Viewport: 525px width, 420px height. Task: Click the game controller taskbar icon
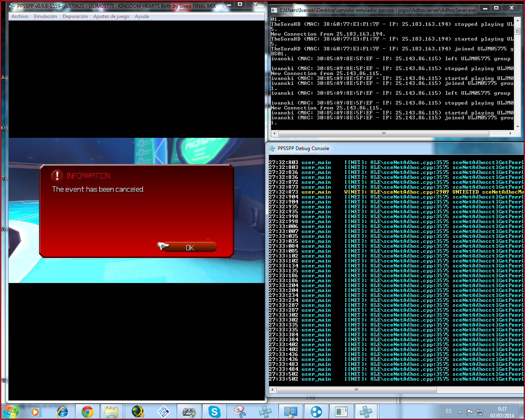pyautogui.click(x=189, y=411)
